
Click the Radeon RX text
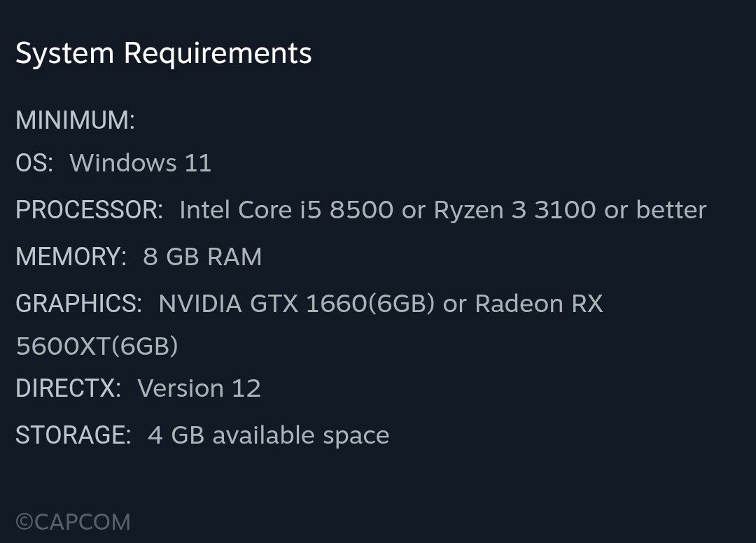point(538,304)
